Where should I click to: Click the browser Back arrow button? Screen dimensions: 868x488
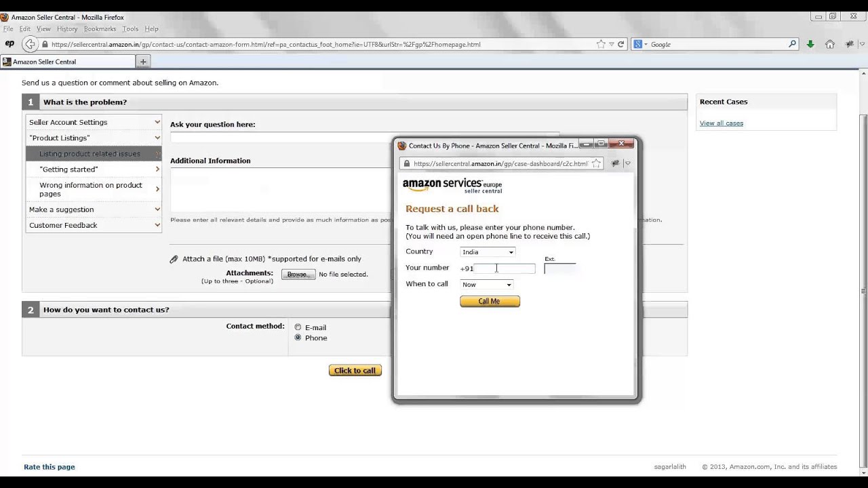30,44
